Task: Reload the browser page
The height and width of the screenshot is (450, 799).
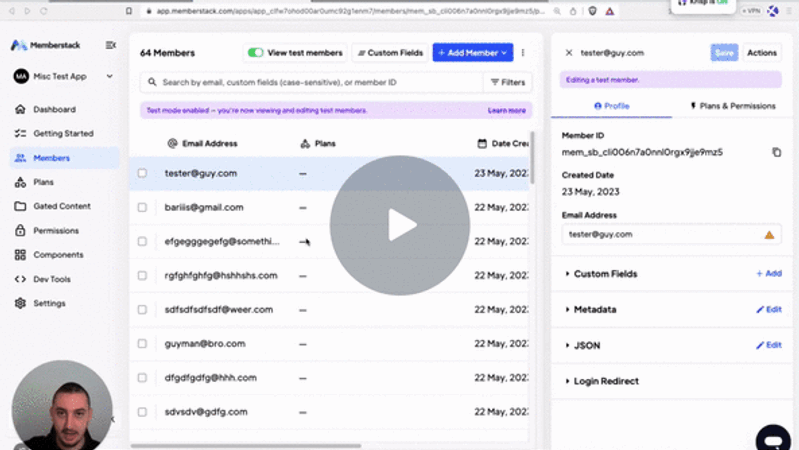Action: 44,11
